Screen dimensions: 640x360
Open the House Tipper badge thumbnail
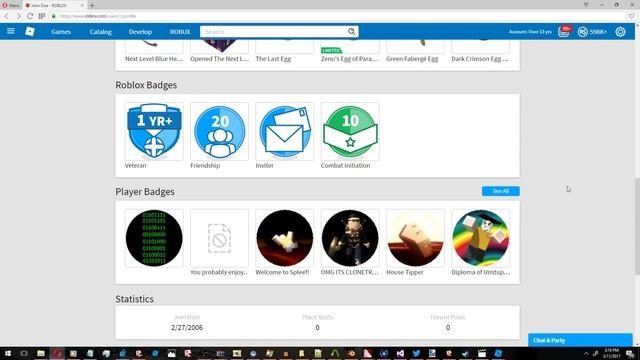(x=416, y=238)
